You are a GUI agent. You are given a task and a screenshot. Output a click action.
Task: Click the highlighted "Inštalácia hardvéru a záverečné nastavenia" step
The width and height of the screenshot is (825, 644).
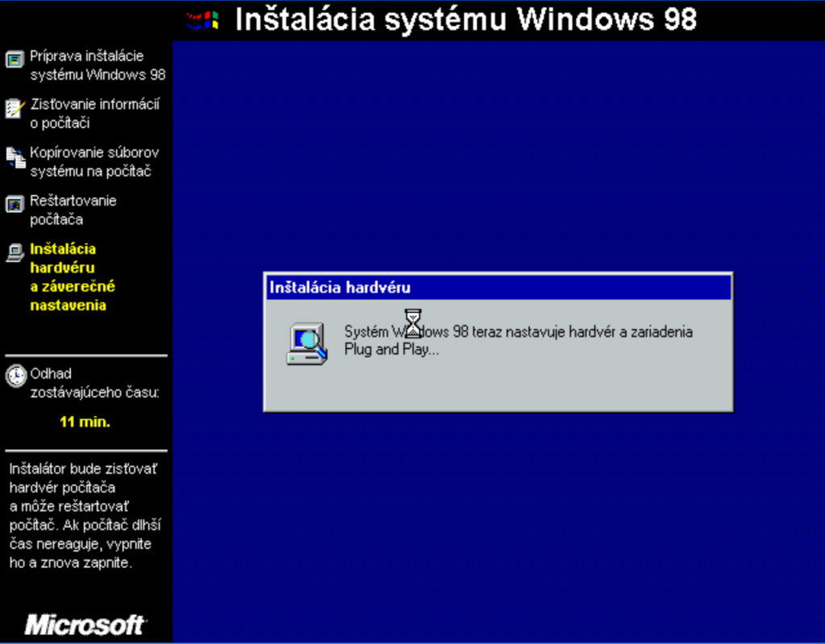coord(72,277)
